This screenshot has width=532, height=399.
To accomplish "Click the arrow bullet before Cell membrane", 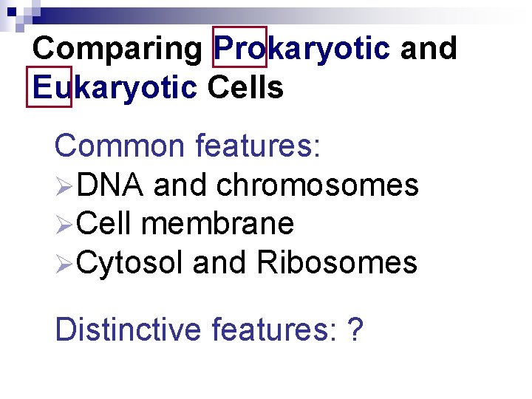I will coord(64,224).
